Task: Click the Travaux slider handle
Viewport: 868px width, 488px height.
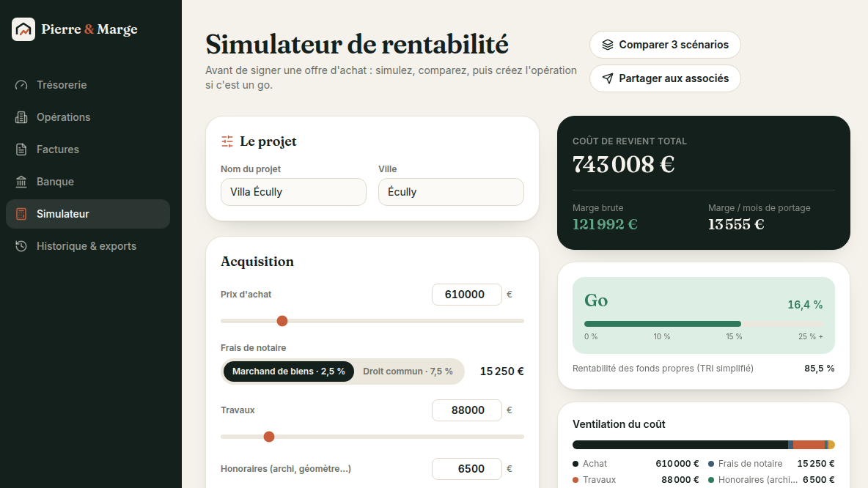Action: (x=269, y=437)
